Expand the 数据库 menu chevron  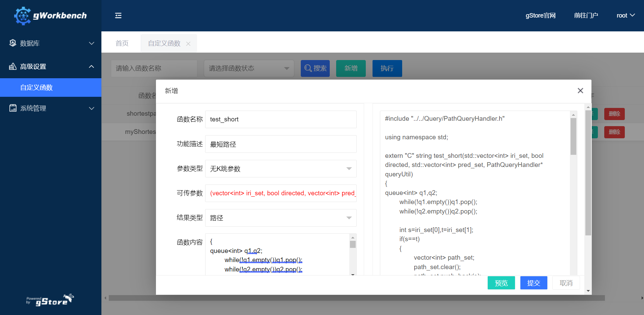pyautogui.click(x=91, y=43)
